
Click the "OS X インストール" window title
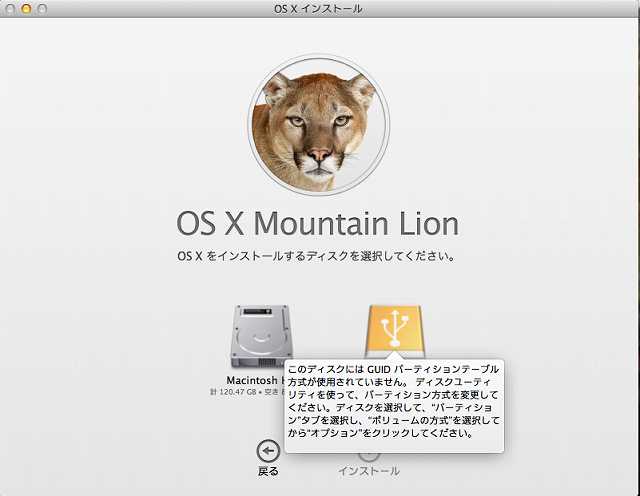(318, 9)
